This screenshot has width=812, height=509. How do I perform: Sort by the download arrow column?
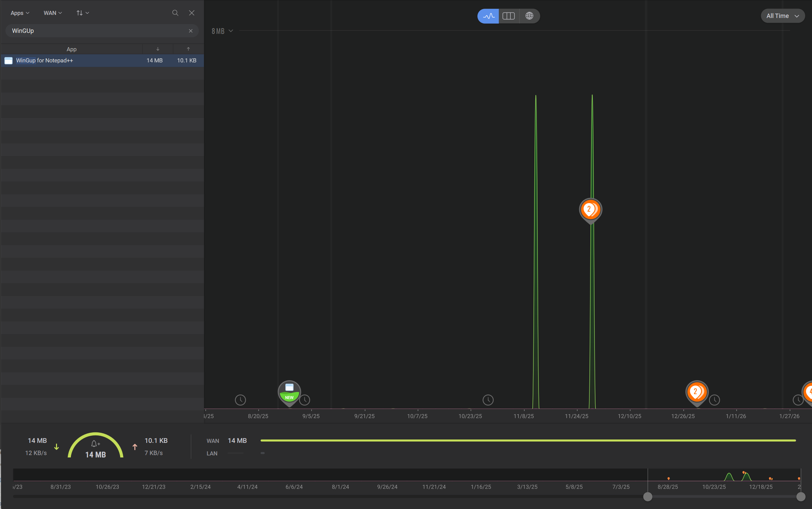click(x=158, y=49)
